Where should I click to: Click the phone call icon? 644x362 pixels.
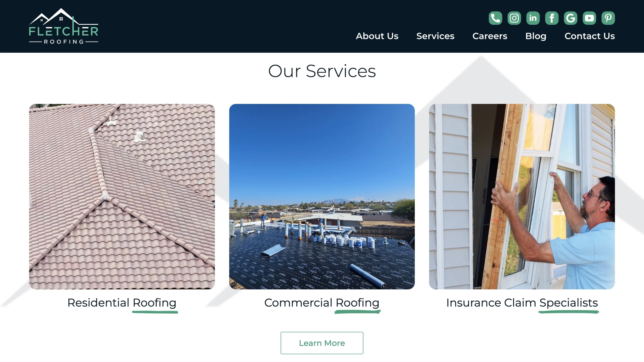[495, 18]
